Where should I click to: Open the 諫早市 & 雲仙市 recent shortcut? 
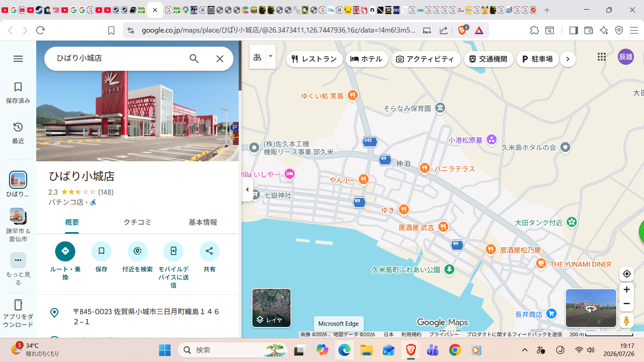click(18, 225)
